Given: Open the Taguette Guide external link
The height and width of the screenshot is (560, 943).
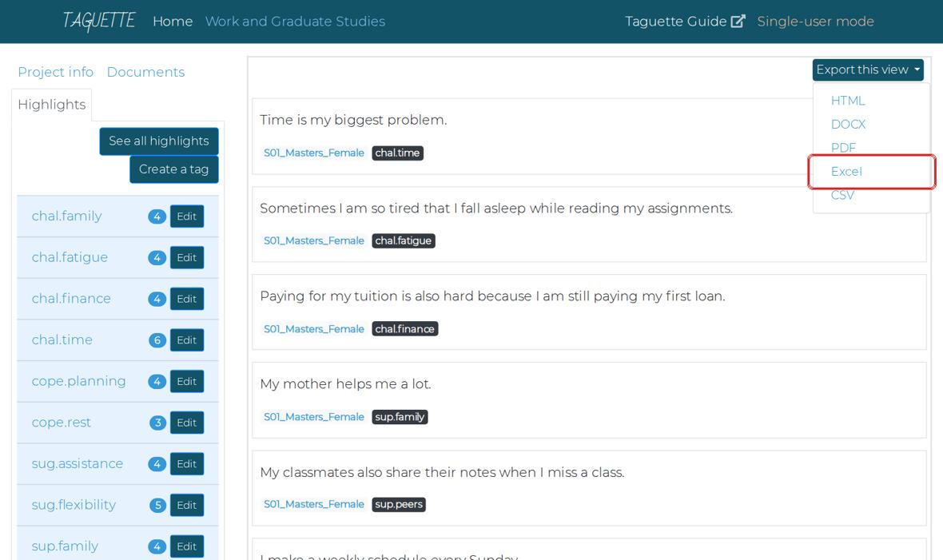Looking at the screenshot, I should coord(685,21).
